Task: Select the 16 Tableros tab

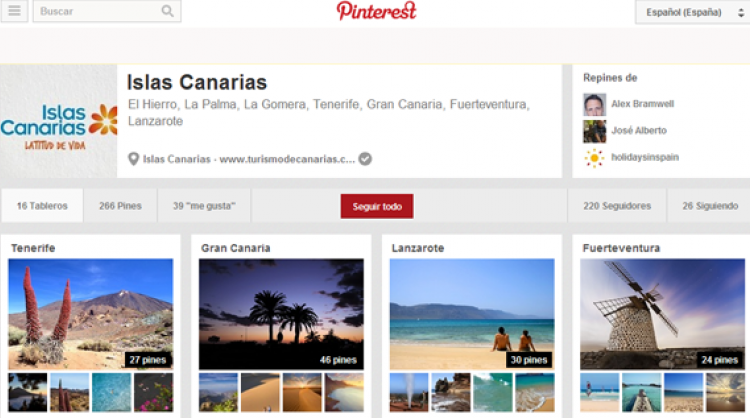Action: (42, 206)
